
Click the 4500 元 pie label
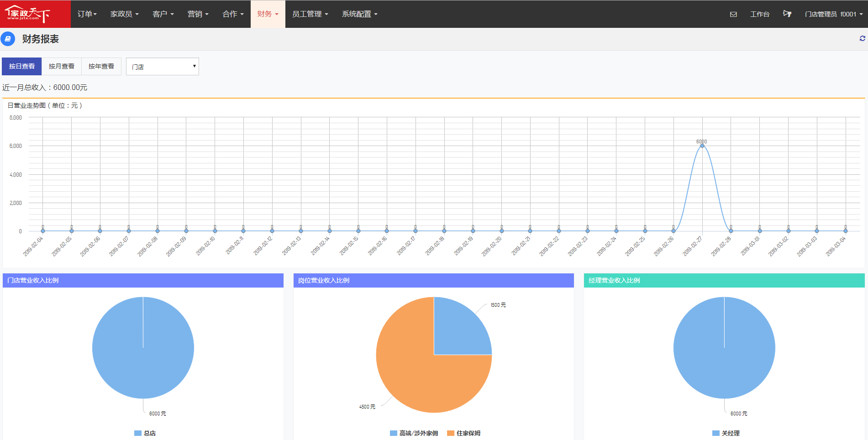[x=367, y=407]
